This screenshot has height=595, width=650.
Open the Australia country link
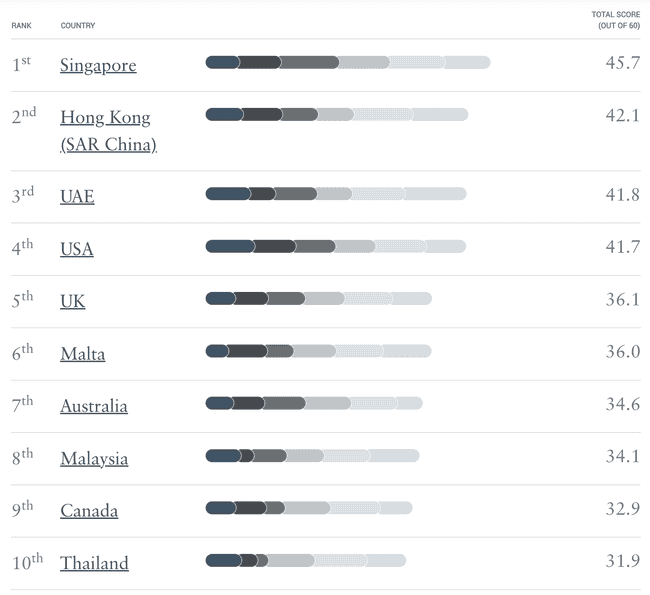pos(94,406)
